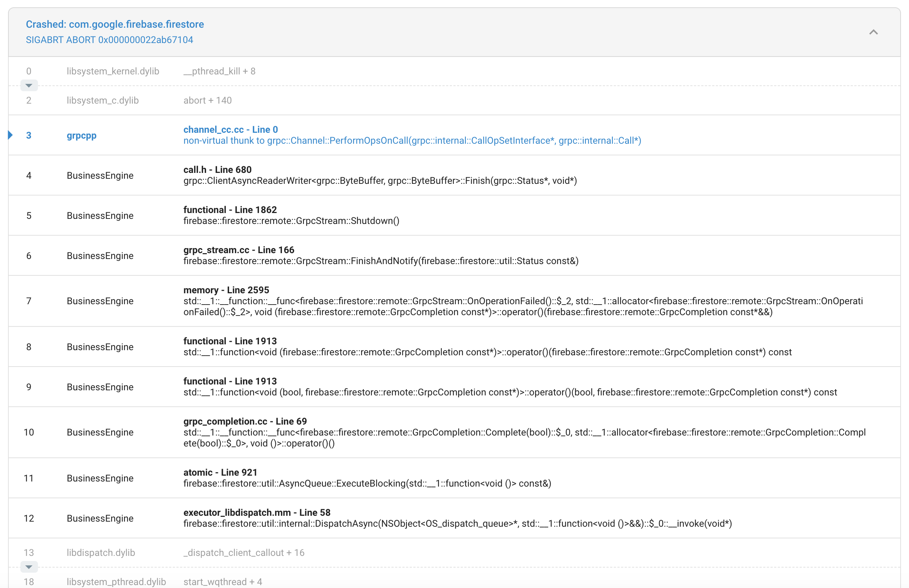Select frame 4 call.h - Line 680
The height and width of the screenshot is (588, 909).
217,170
